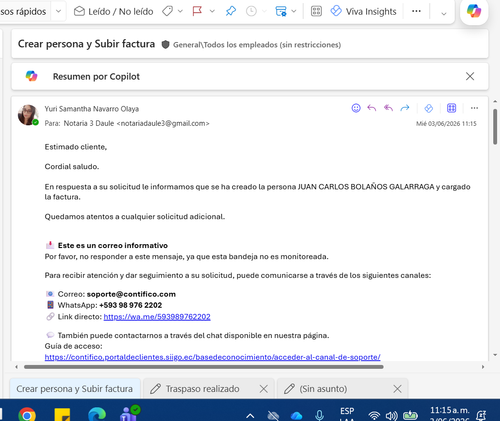Click sender avatar of Yuri Samantha Navarro
The height and width of the screenshot is (421, 500).
(28, 115)
